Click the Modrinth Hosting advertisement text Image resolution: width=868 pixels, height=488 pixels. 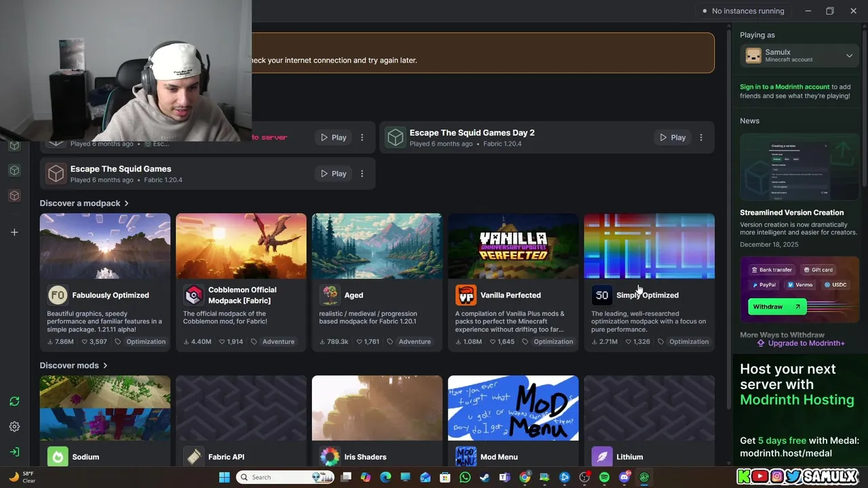click(x=797, y=384)
